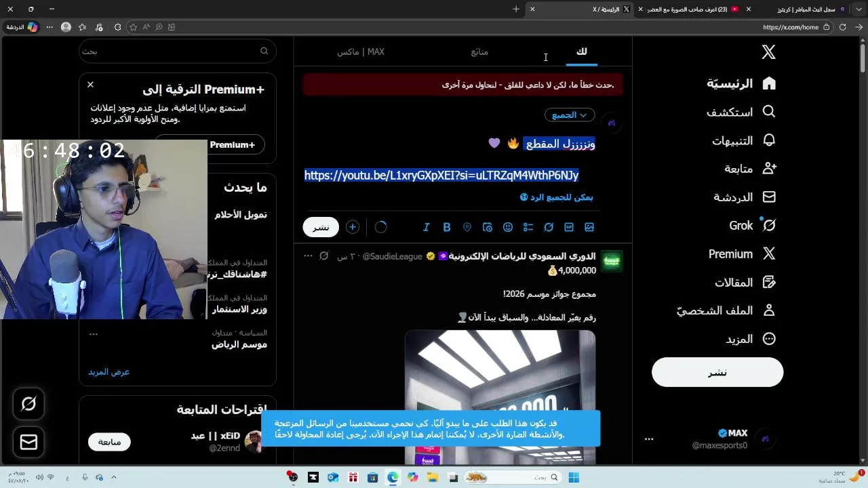Open Profile (الملف الشخصيّ) in sidebar
Screen dimensions: 868x488
(x=726, y=310)
